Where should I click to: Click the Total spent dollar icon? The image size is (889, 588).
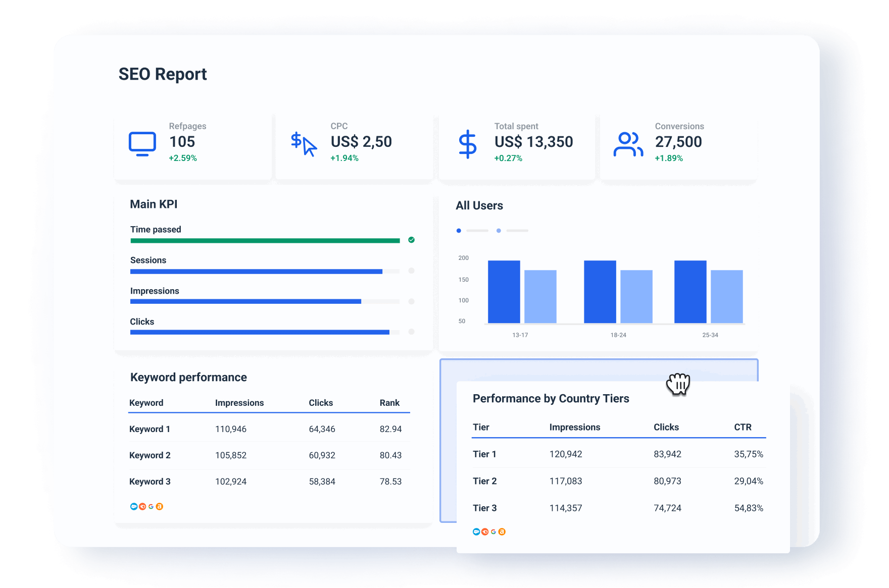point(468,143)
